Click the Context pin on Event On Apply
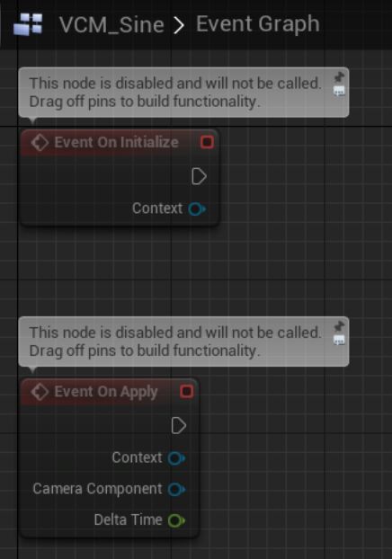The width and height of the screenshot is (392, 559). pos(176,458)
